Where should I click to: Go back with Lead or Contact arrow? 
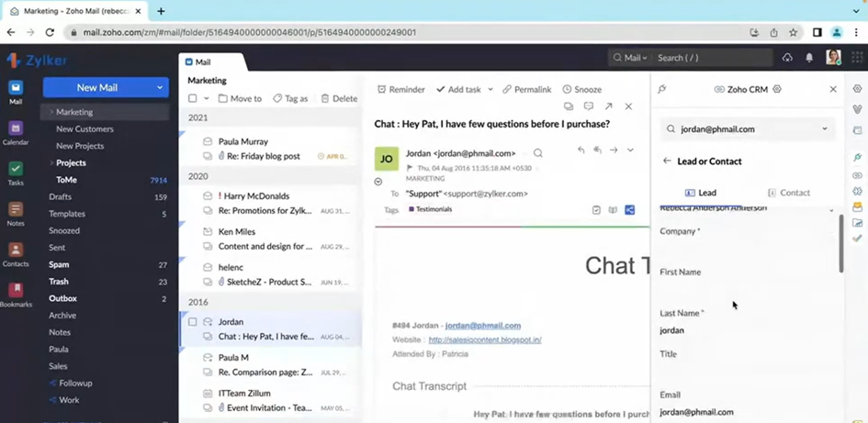point(667,161)
